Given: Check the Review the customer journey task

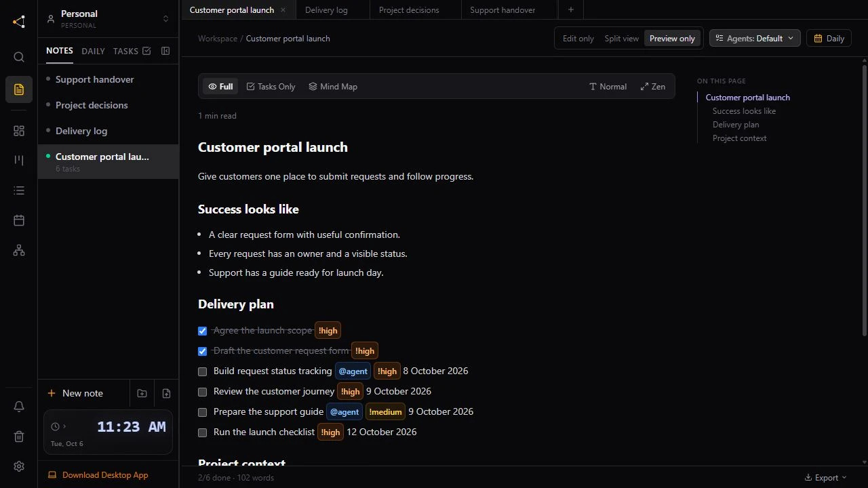Looking at the screenshot, I should coord(202,392).
